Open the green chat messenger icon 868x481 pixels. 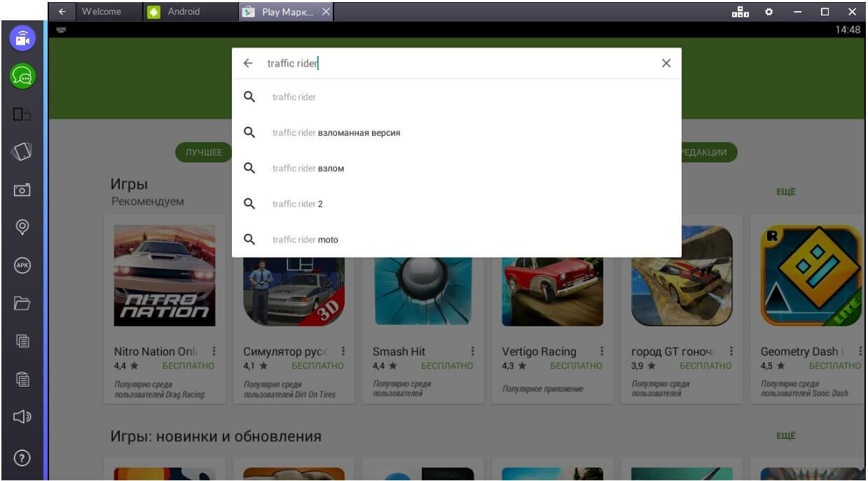[22, 77]
